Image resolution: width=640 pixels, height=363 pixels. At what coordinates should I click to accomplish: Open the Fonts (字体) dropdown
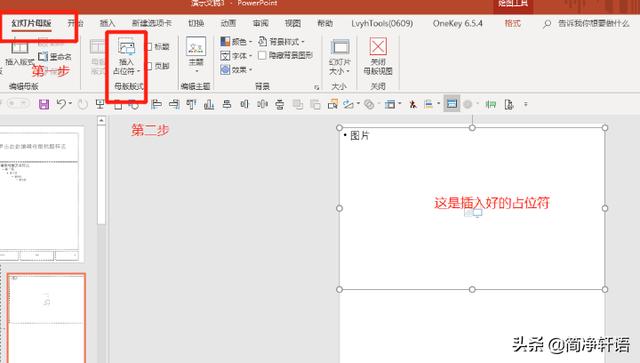pos(236,56)
